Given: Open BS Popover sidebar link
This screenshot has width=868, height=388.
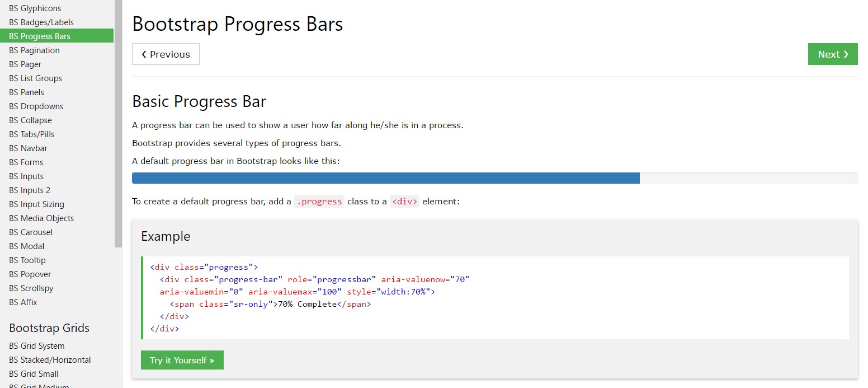Looking at the screenshot, I should (30, 274).
